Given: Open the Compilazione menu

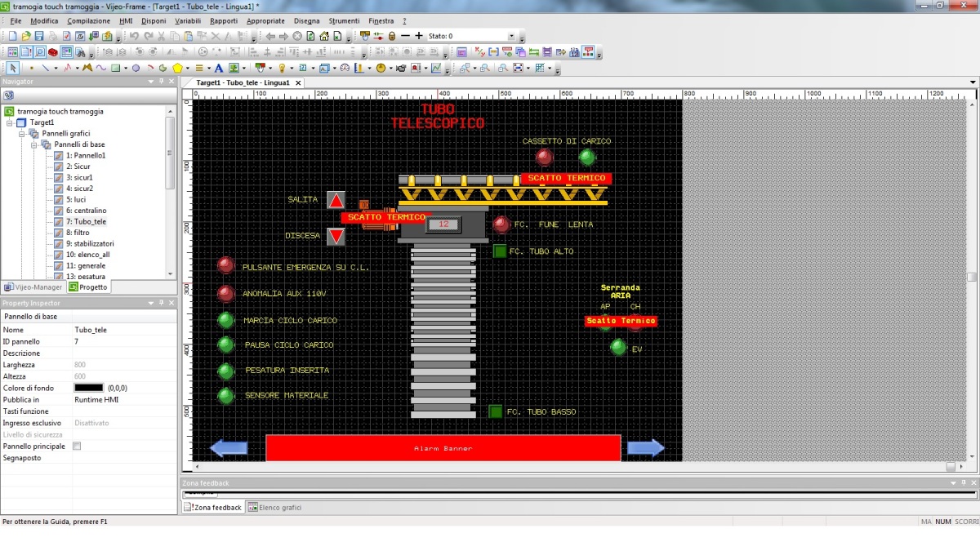Looking at the screenshot, I should pos(88,20).
